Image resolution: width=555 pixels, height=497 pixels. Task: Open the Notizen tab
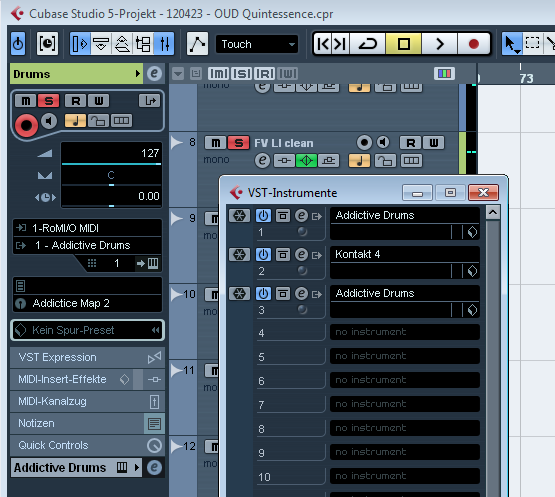tap(87, 423)
